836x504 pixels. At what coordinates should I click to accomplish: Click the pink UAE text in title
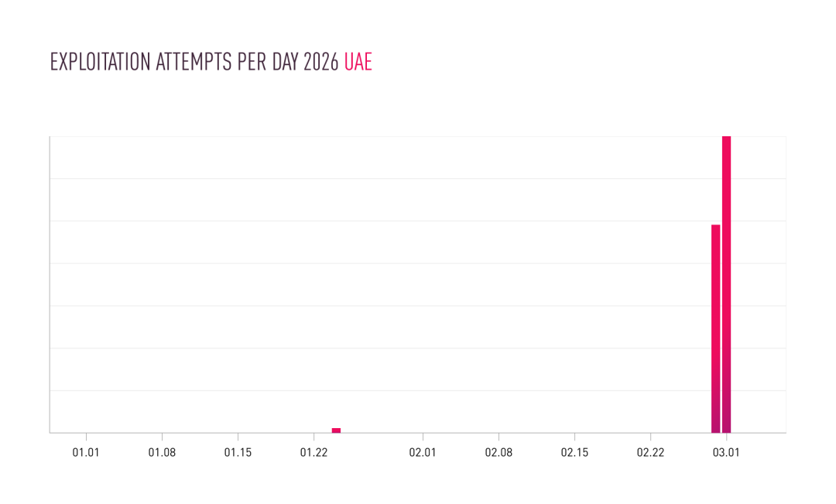pyautogui.click(x=358, y=63)
